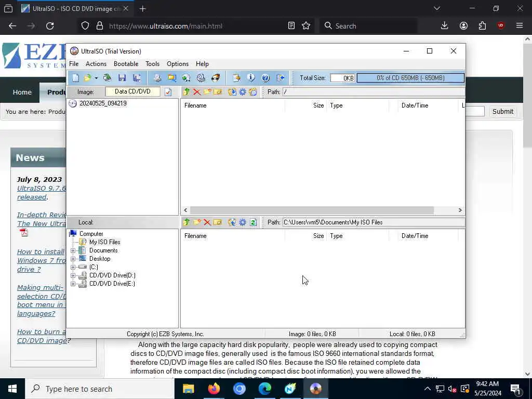Image resolution: width=532 pixels, height=399 pixels.
Task: Click the red Delete X in Image toolbar
Action: [x=197, y=92]
